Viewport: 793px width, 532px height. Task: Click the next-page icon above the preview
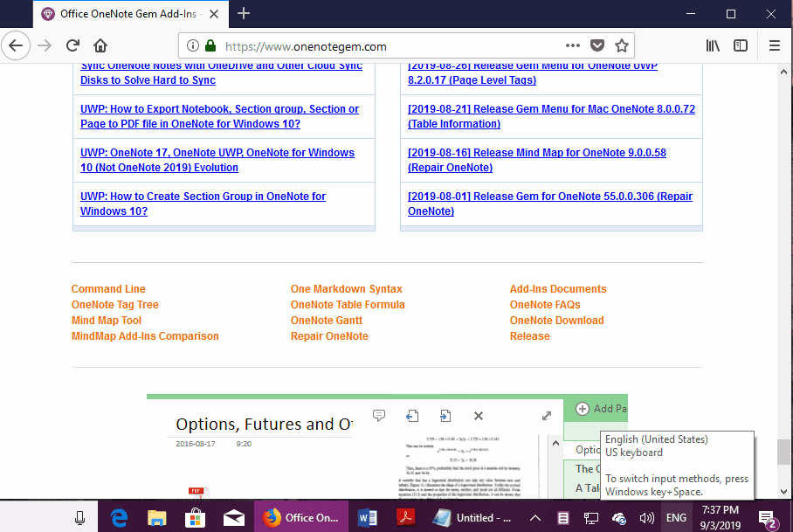(445, 416)
